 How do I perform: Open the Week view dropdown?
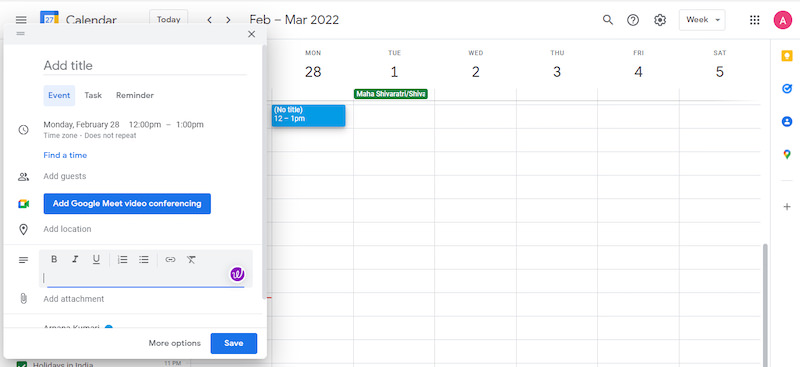pyautogui.click(x=702, y=20)
